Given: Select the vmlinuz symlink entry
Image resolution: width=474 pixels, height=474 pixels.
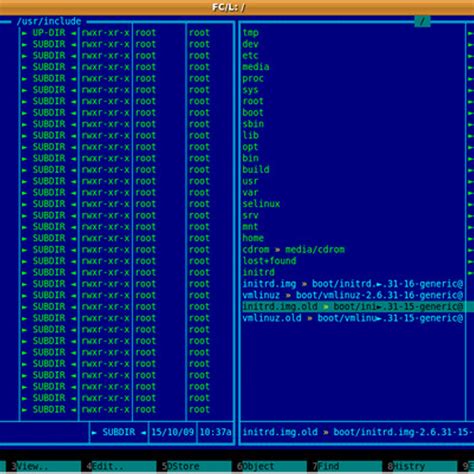Looking at the screenshot, I should 353,295.
